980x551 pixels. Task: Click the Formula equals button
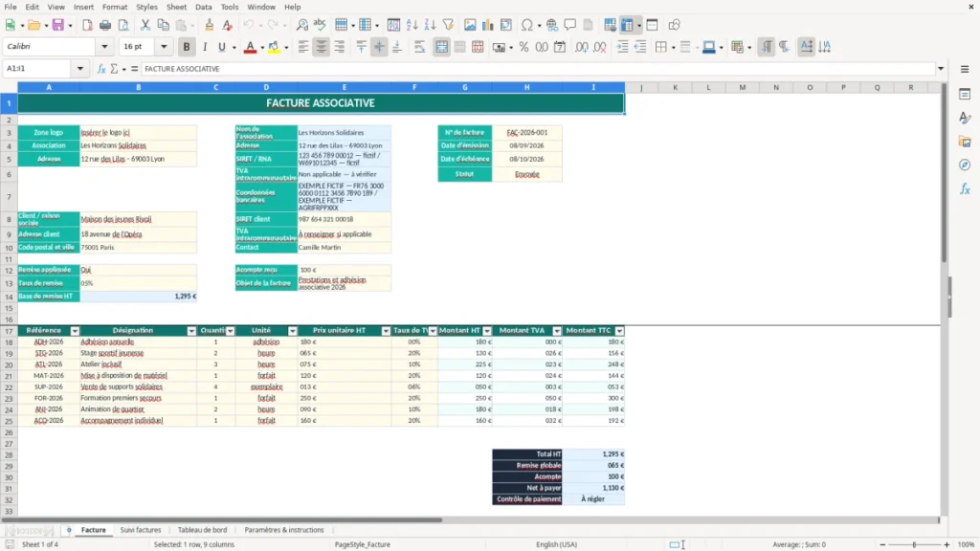[134, 69]
